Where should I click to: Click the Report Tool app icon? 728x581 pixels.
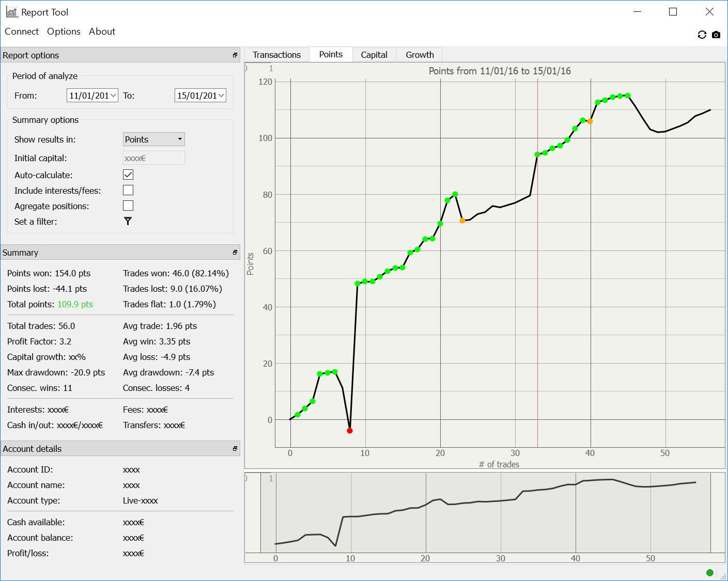click(x=11, y=12)
